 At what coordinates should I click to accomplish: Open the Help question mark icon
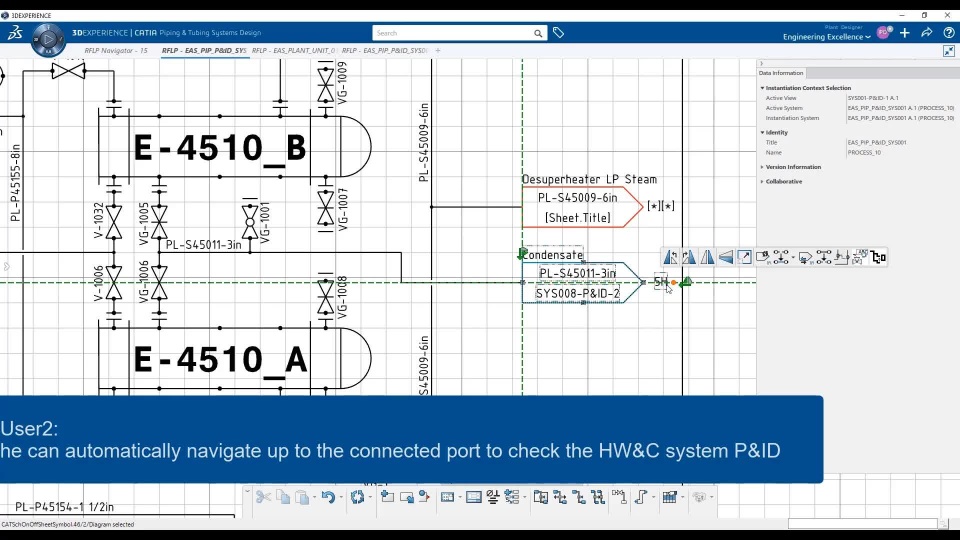(x=949, y=32)
